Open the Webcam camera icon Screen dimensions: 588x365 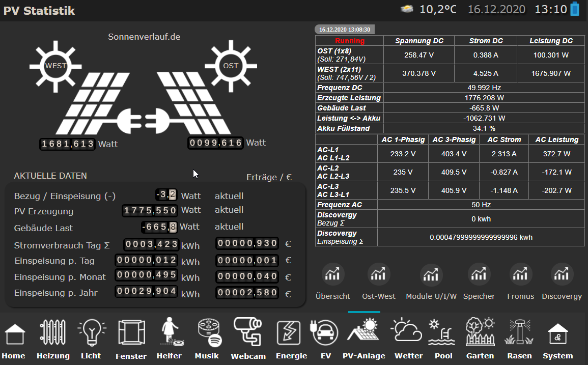click(248, 332)
